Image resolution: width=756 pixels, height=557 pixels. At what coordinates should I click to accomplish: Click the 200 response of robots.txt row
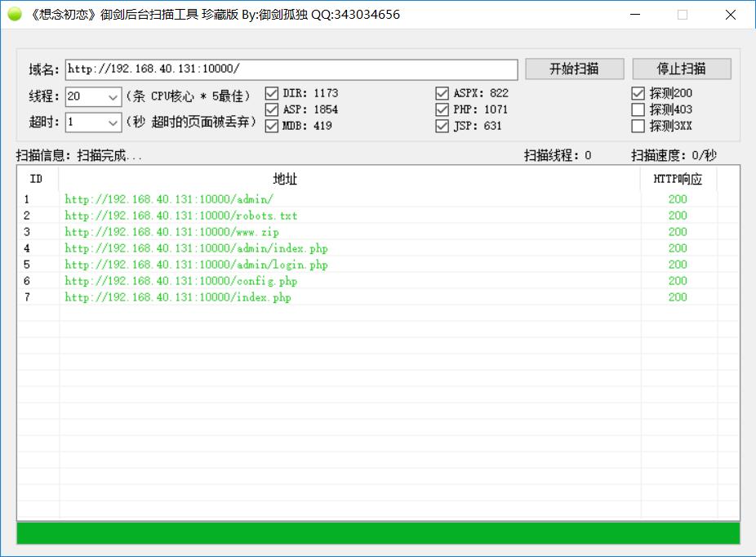[x=678, y=216]
